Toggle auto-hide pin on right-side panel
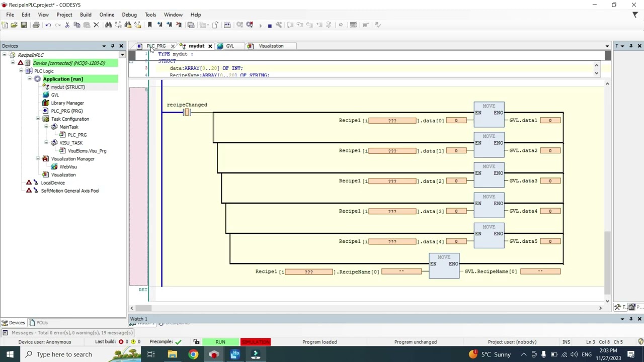This screenshot has width=644, height=362. pyautogui.click(x=631, y=46)
